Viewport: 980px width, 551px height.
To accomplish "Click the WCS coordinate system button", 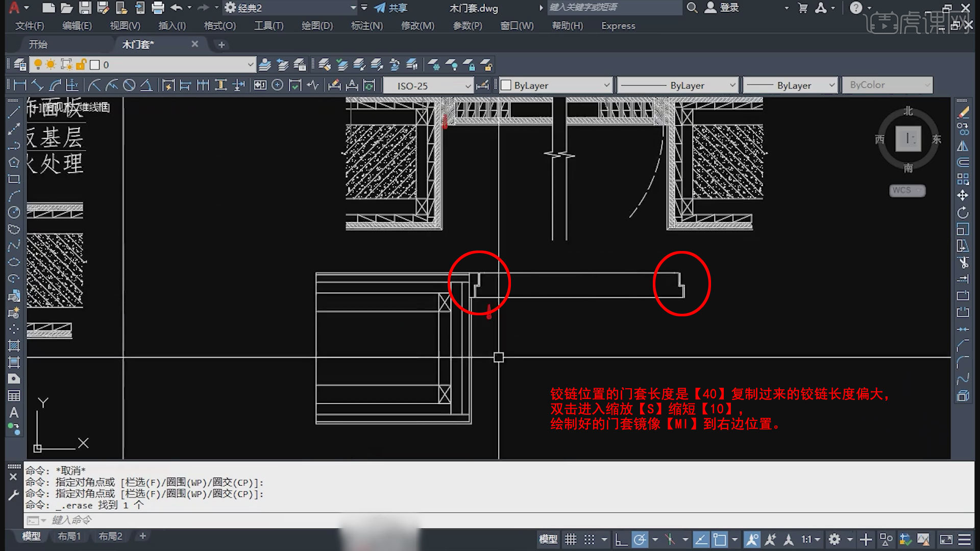I will pyautogui.click(x=906, y=190).
